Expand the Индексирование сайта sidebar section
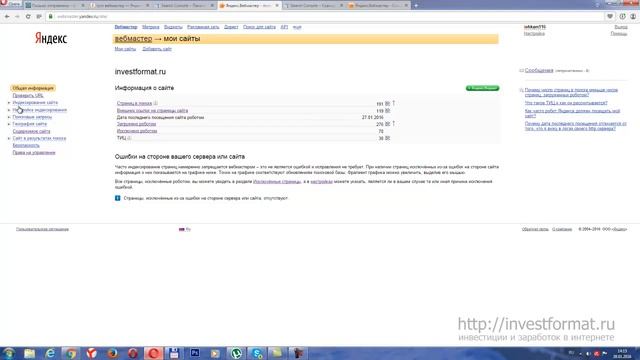This screenshot has width=640, height=360. [x=9, y=103]
